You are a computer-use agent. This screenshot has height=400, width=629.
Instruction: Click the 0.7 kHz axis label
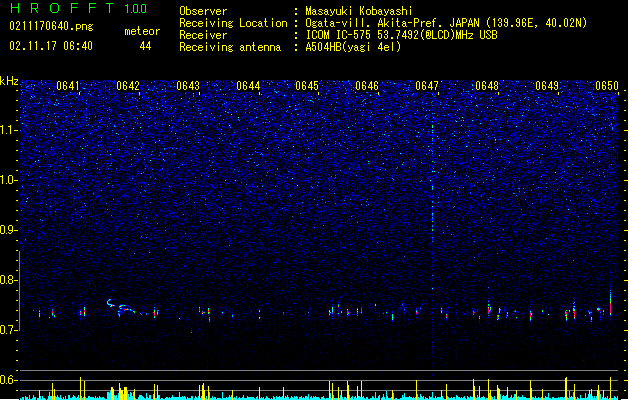point(9,330)
